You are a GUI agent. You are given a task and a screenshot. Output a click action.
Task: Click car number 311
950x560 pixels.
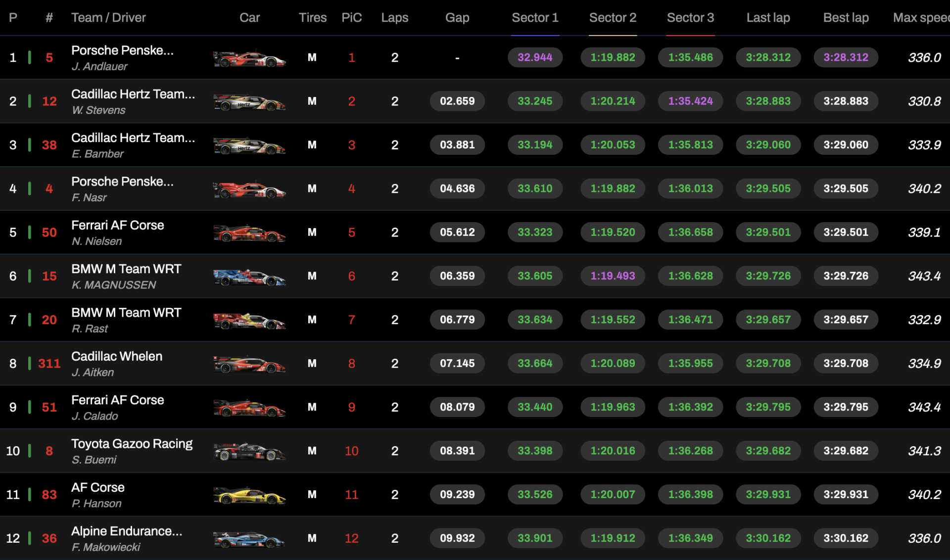(49, 364)
